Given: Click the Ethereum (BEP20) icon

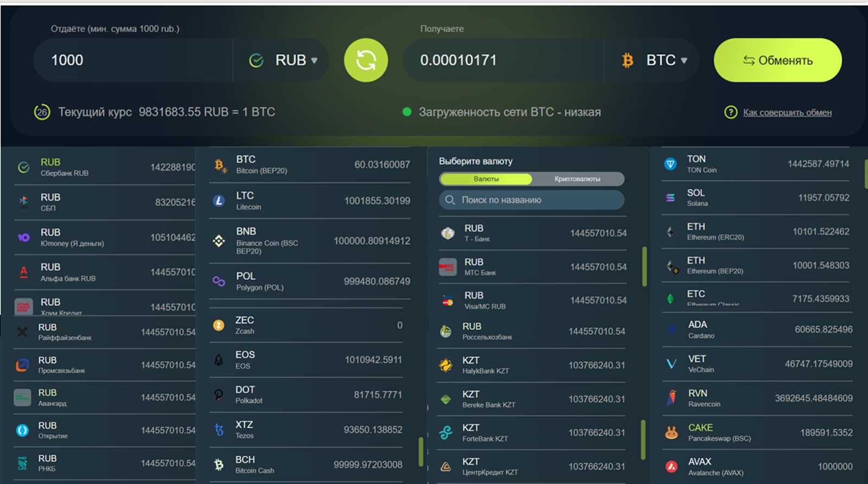Looking at the screenshot, I should coord(672,266).
